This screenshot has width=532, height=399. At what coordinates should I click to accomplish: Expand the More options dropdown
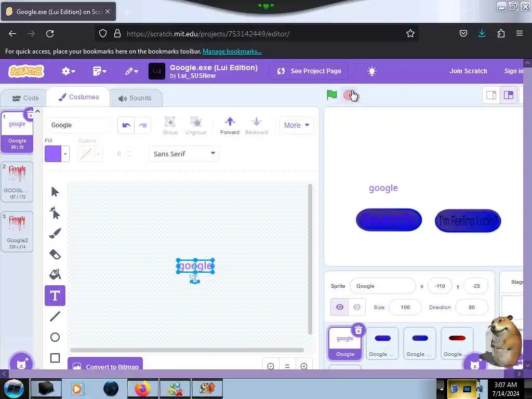coord(296,125)
